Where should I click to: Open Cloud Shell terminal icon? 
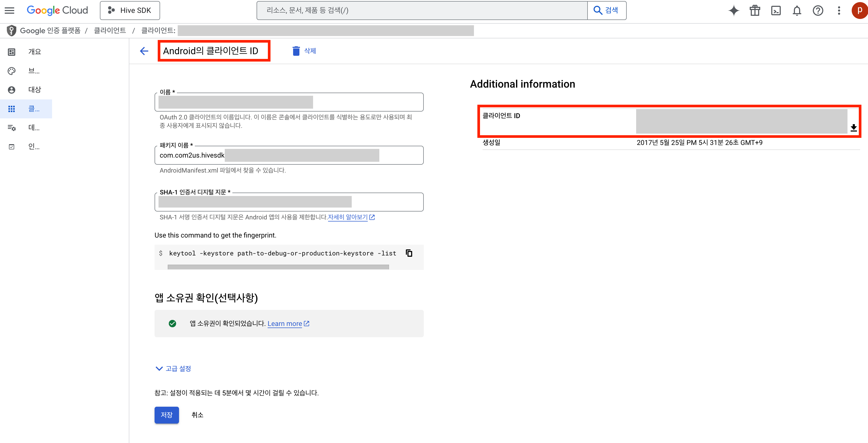[x=776, y=11]
